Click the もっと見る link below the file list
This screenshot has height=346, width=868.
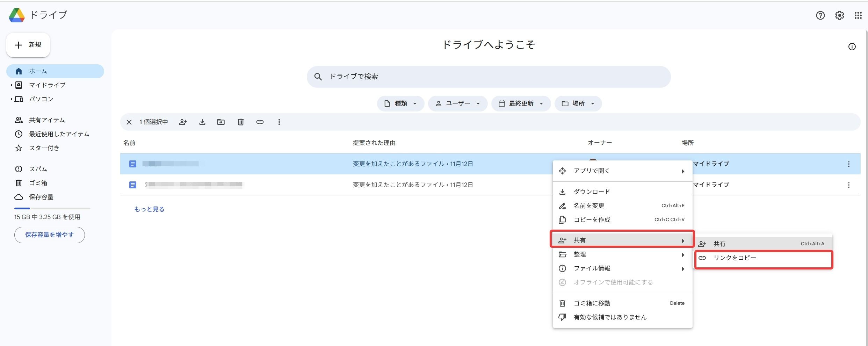[x=149, y=209]
